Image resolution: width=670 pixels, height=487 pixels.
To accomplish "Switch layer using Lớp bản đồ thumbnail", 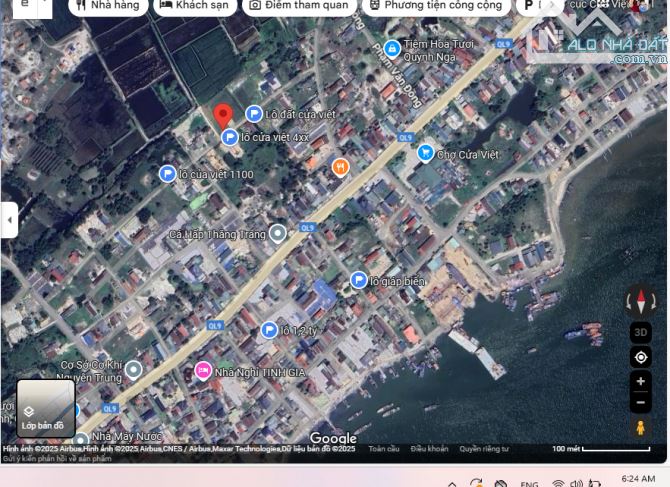I will [45, 409].
